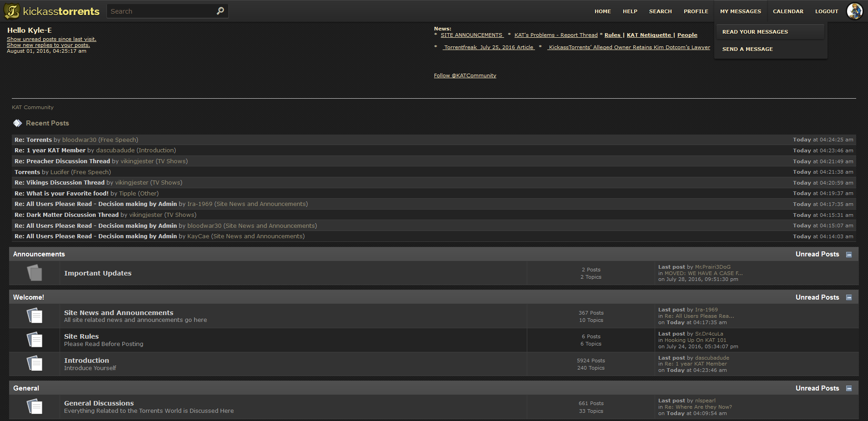
Task: Collapse the General category
Action: click(849, 388)
